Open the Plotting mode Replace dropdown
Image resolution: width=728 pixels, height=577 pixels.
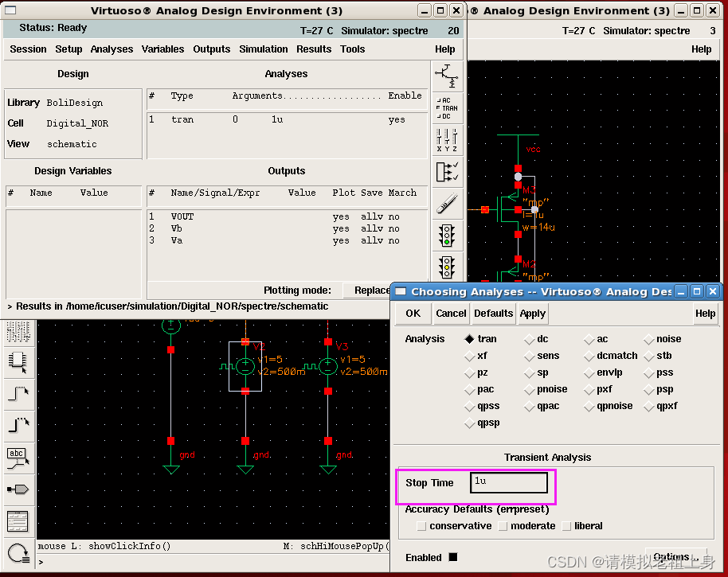368,290
